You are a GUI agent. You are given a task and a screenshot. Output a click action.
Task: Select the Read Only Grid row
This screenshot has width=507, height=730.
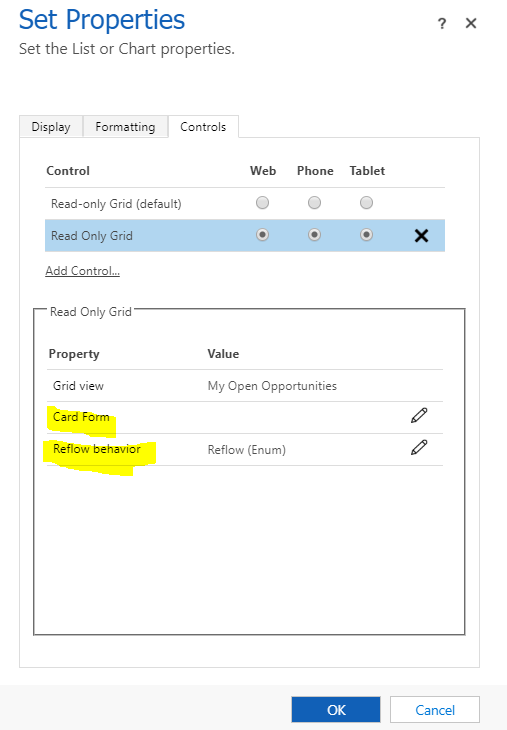tap(245, 236)
